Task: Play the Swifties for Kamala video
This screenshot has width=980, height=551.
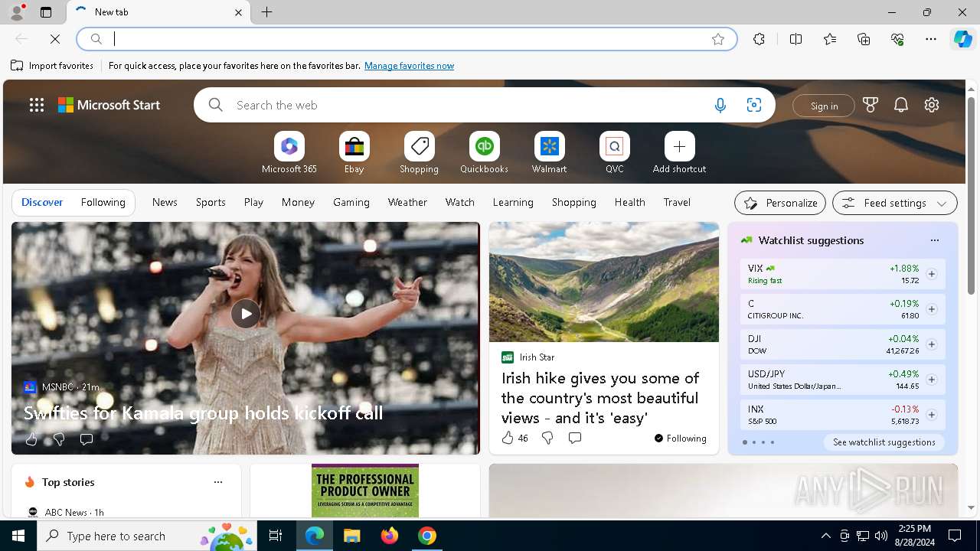Action: (x=246, y=314)
